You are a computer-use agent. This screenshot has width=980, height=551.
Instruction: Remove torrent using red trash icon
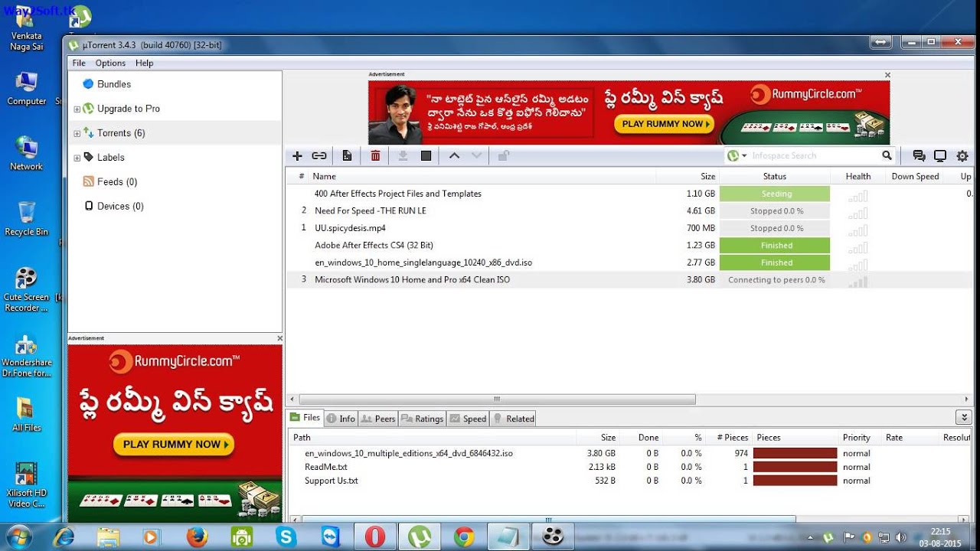(375, 156)
